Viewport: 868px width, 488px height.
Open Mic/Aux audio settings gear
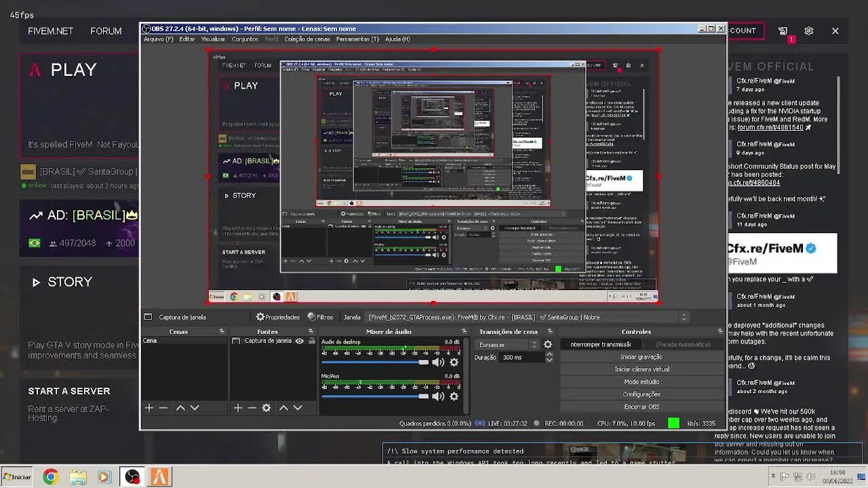(x=454, y=396)
